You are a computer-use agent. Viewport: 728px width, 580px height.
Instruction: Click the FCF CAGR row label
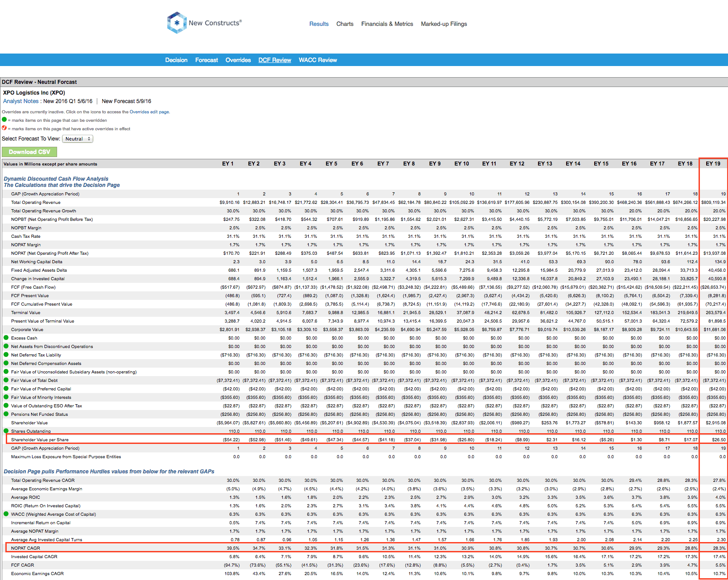click(22, 565)
